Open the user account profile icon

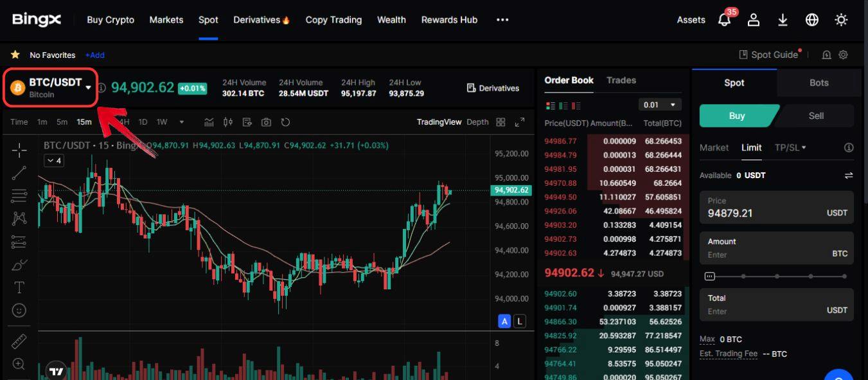click(x=754, y=20)
